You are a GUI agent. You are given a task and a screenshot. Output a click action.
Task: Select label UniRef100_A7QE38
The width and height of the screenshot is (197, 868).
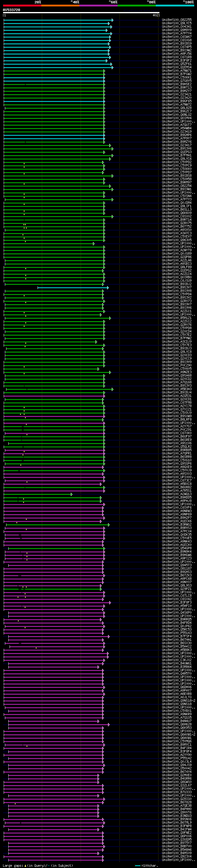tap(177, 806)
